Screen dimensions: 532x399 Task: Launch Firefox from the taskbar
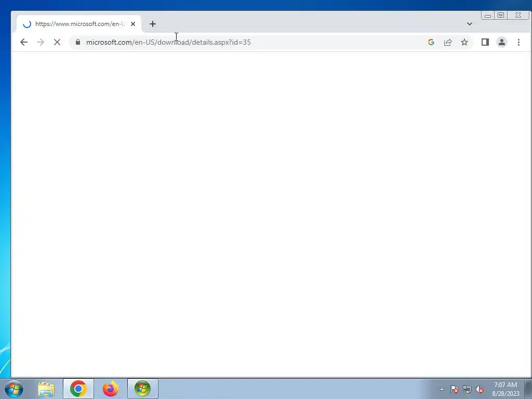click(x=111, y=389)
